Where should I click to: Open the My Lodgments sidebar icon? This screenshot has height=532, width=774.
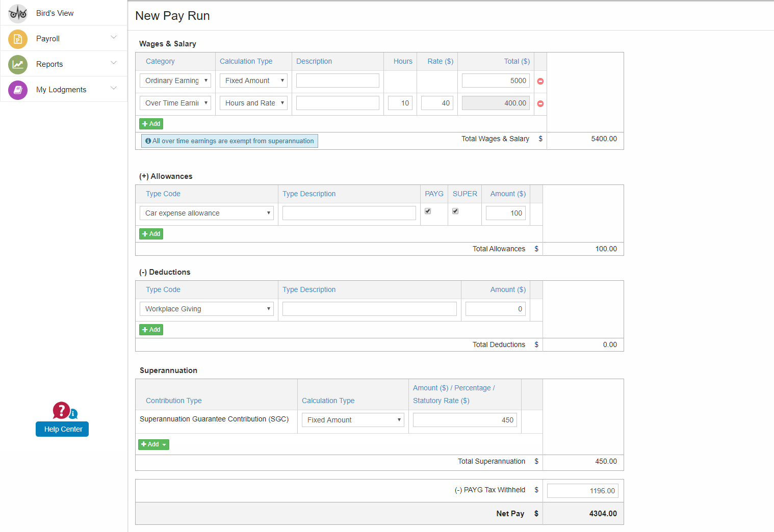click(x=17, y=89)
